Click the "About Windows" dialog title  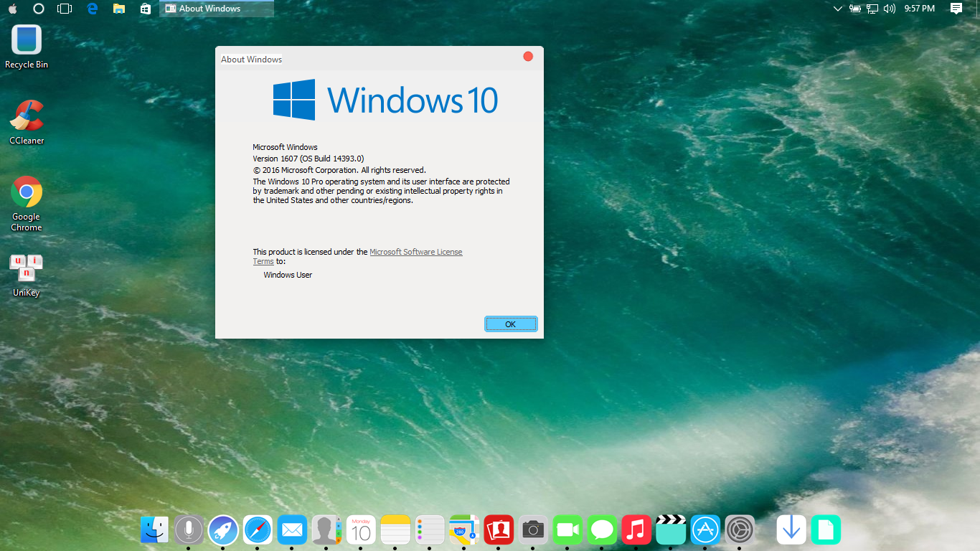pos(251,60)
